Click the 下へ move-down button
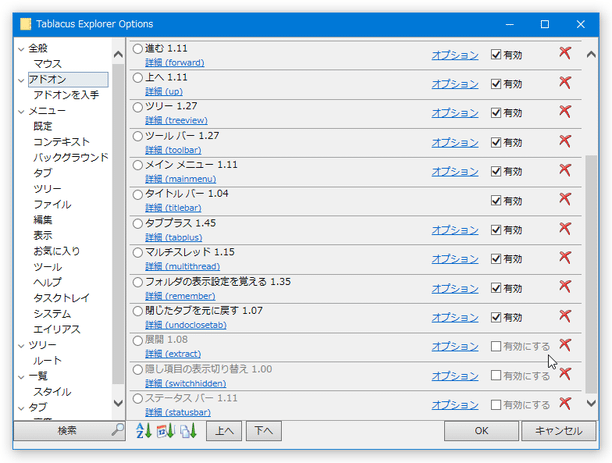The image size is (612, 463). click(263, 431)
